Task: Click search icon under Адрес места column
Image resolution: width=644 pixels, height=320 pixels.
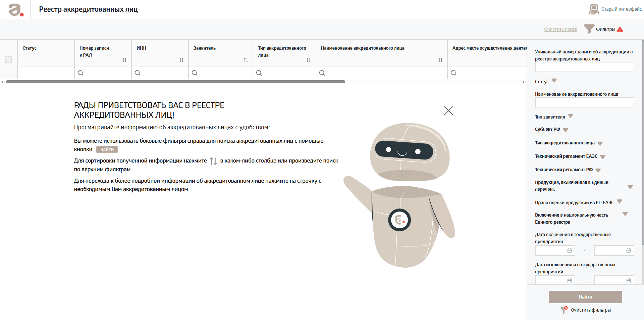Action: pyautogui.click(x=453, y=73)
